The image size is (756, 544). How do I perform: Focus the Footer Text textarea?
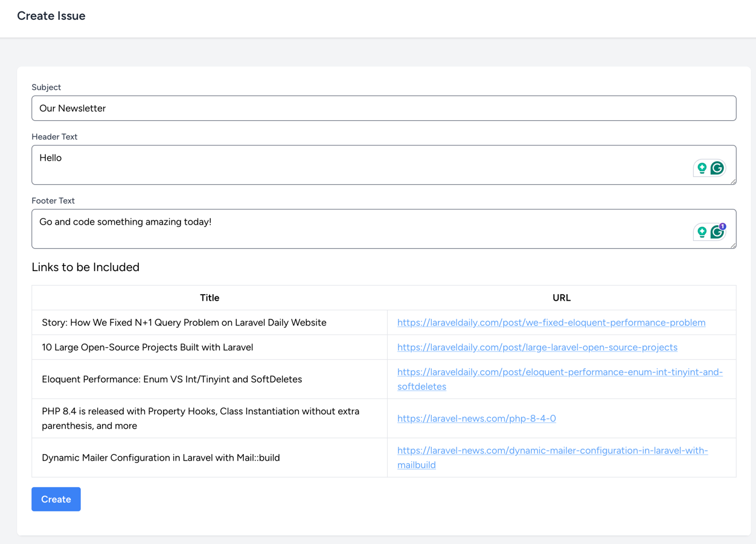[384, 229]
